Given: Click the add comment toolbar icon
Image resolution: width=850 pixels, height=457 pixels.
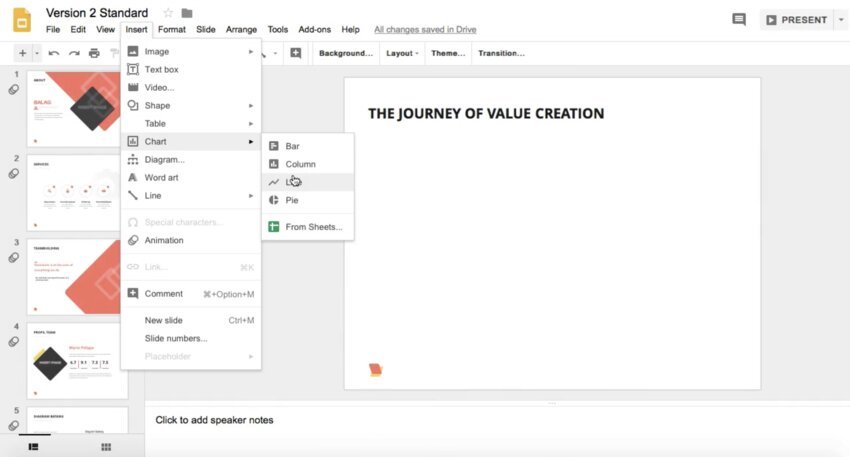Looking at the screenshot, I should [x=295, y=53].
